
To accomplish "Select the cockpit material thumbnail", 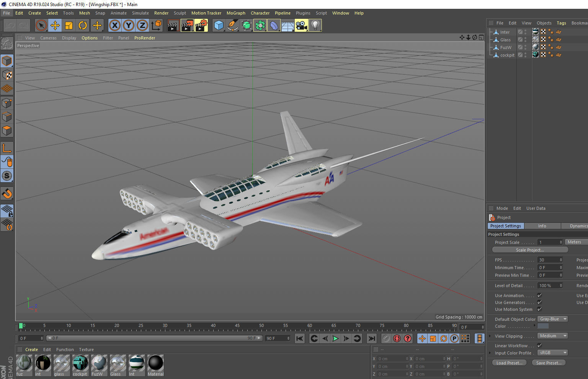I will tap(80, 365).
